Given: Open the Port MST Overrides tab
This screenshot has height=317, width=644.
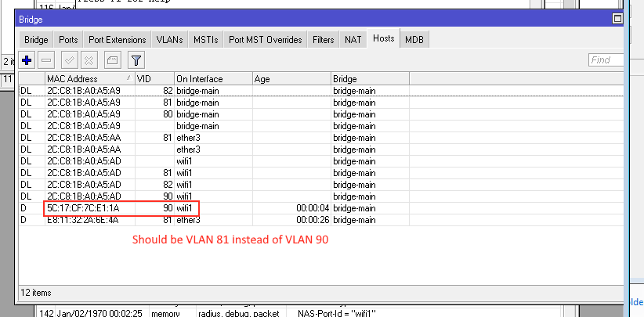Looking at the screenshot, I should point(266,40).
